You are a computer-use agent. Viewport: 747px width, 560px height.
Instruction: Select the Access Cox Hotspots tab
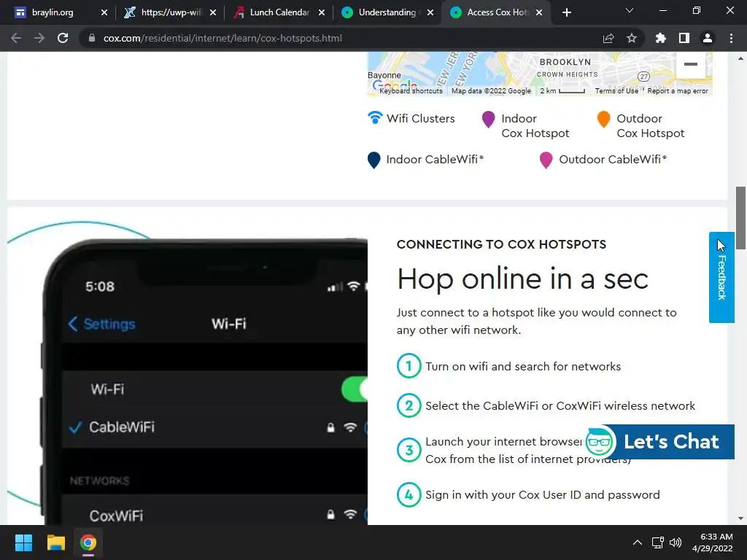tap(497, 12)
